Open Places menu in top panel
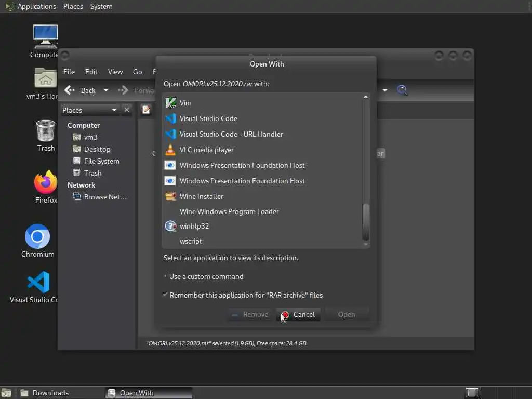Viewport: 532px width, 399px height. point(73,6)
